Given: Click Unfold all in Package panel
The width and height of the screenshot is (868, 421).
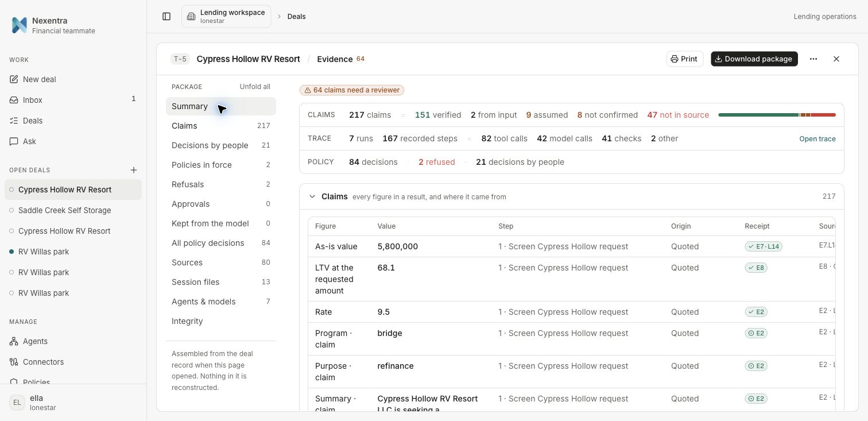Looking at the screenshot, I should tap(255, 87).
